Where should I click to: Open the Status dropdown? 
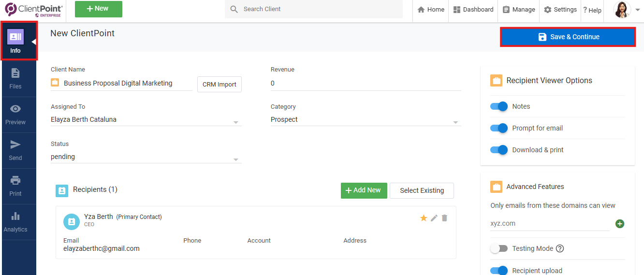(146, 157)
